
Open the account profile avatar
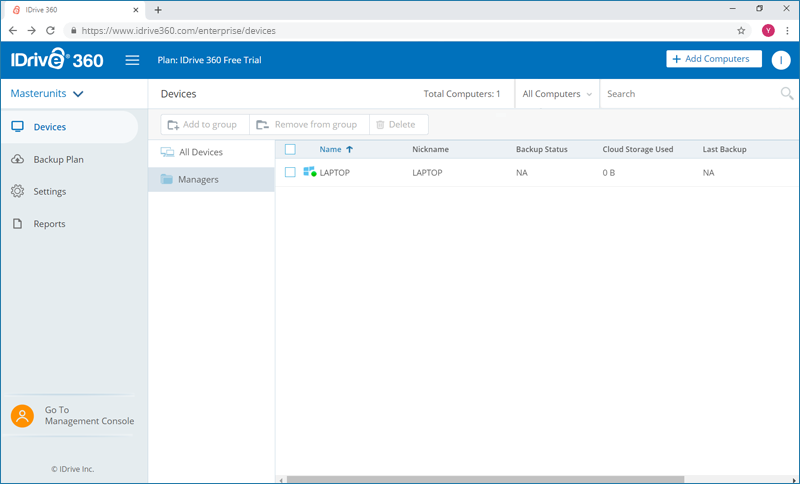coord(781,60)
